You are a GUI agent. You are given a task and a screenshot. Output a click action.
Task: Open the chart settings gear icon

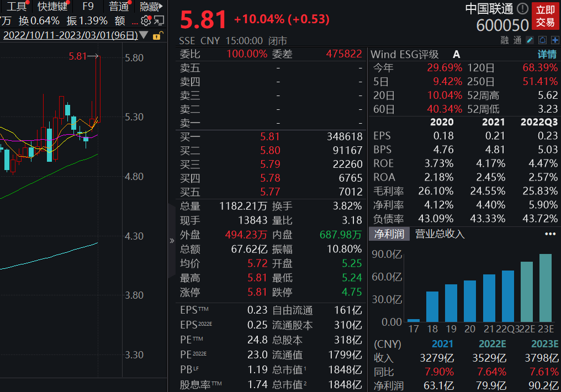click(146, 21)
